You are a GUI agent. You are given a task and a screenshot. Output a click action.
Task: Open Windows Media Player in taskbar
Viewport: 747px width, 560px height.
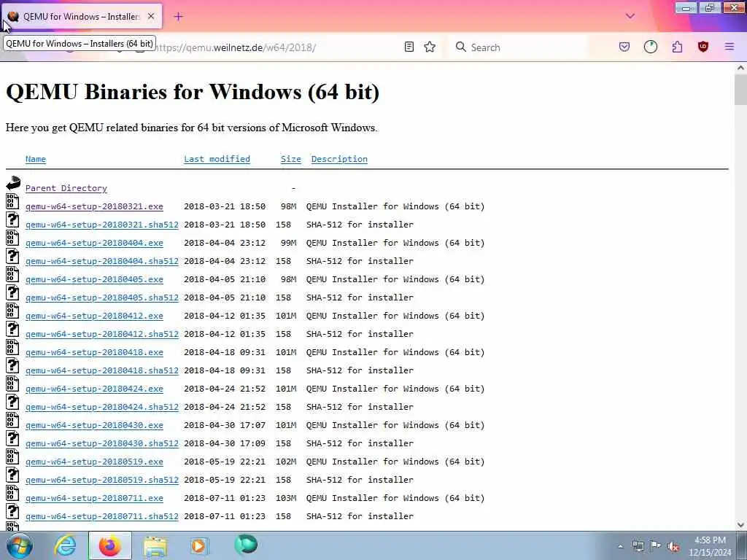point(199,545)
